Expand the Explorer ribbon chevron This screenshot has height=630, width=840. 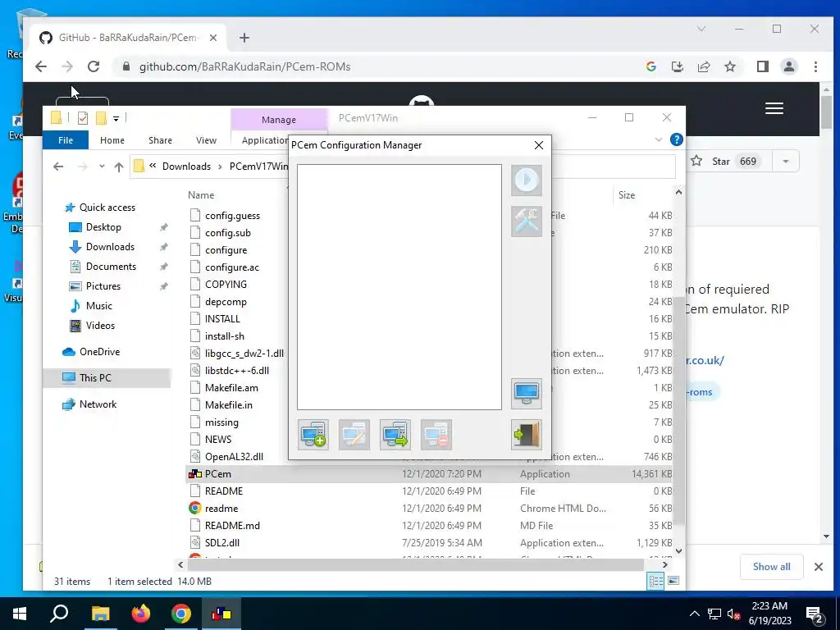tap(659, 139)
